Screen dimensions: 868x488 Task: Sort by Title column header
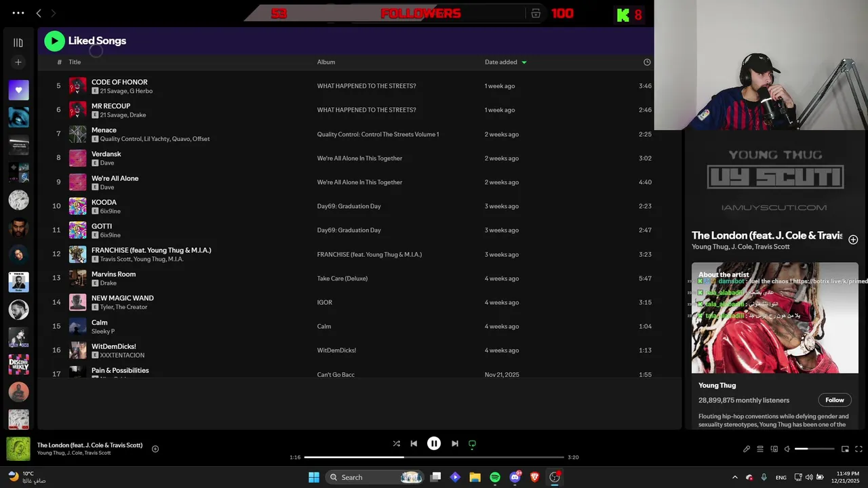click(75, 62)
